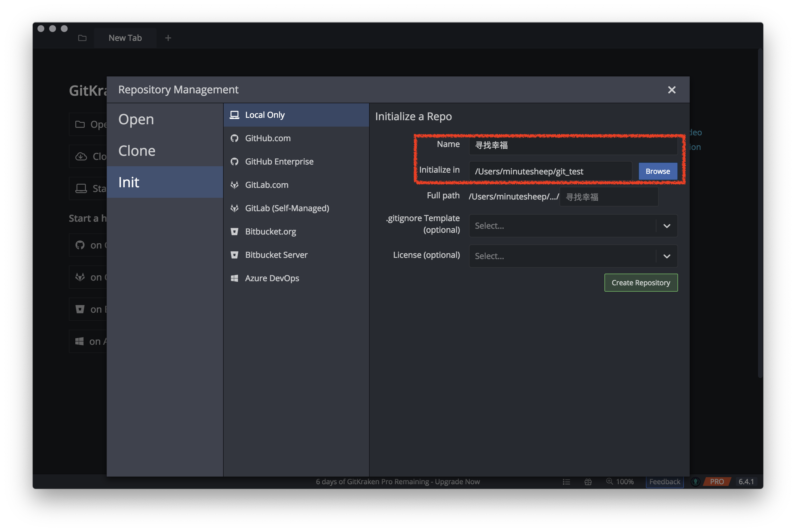Close the Repository Management dialog
Screen dimensions: 796x532
(671, 90)
